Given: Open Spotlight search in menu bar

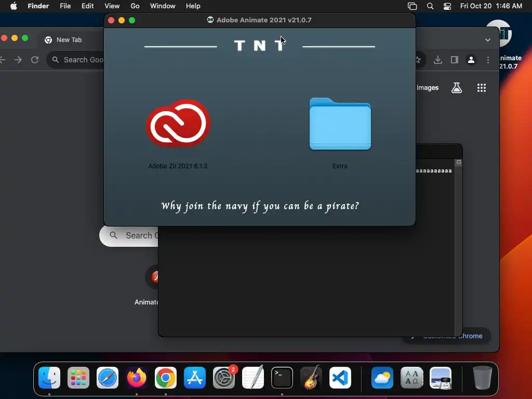Looking at the screenshot, I should pyautogui.click(x=430, y=6).
